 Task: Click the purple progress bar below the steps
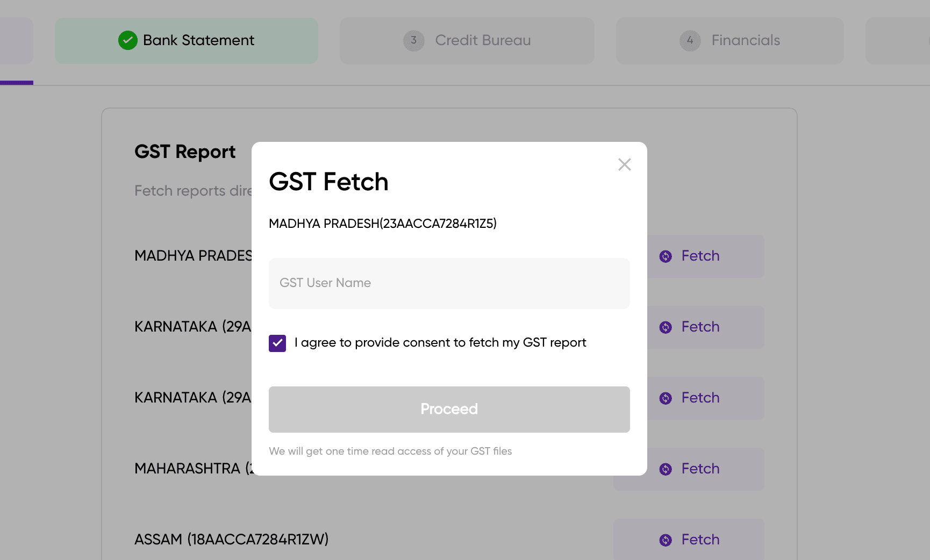17,83
